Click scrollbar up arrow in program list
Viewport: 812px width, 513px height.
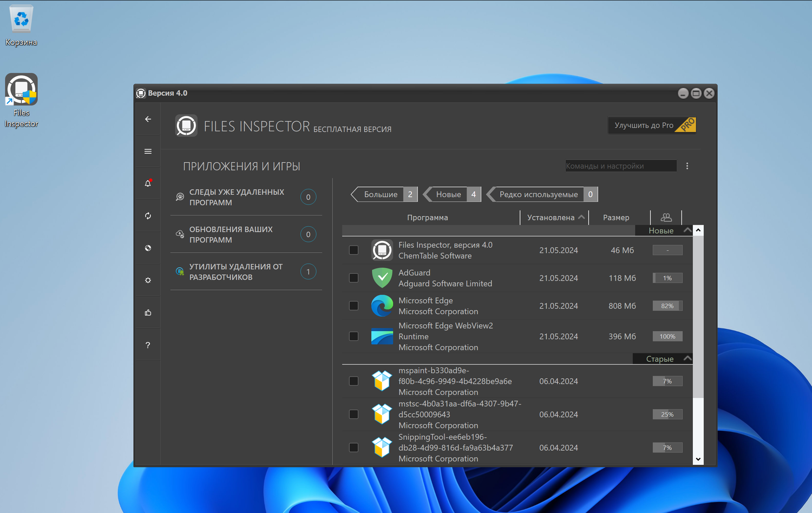tap(698, 231)
